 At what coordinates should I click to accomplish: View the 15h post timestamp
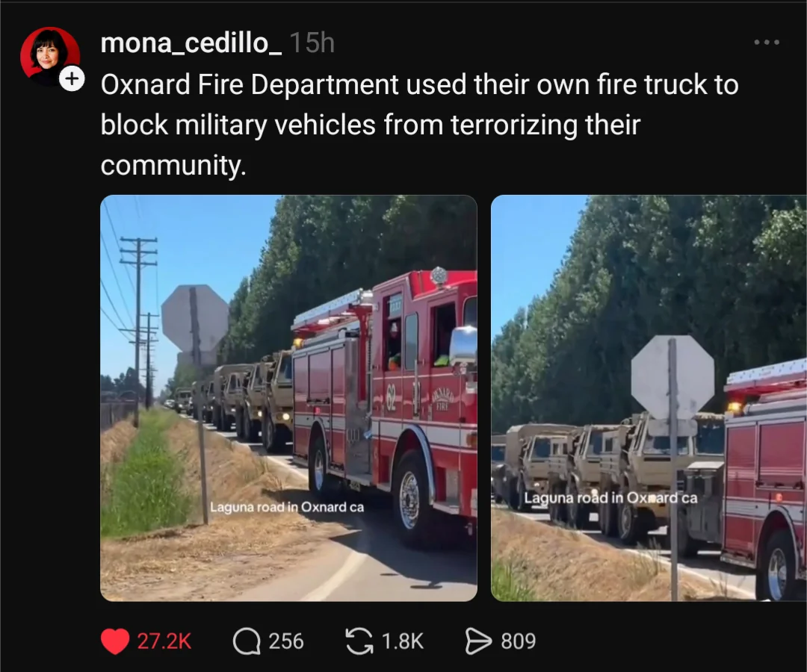click(x=312, y=43)
